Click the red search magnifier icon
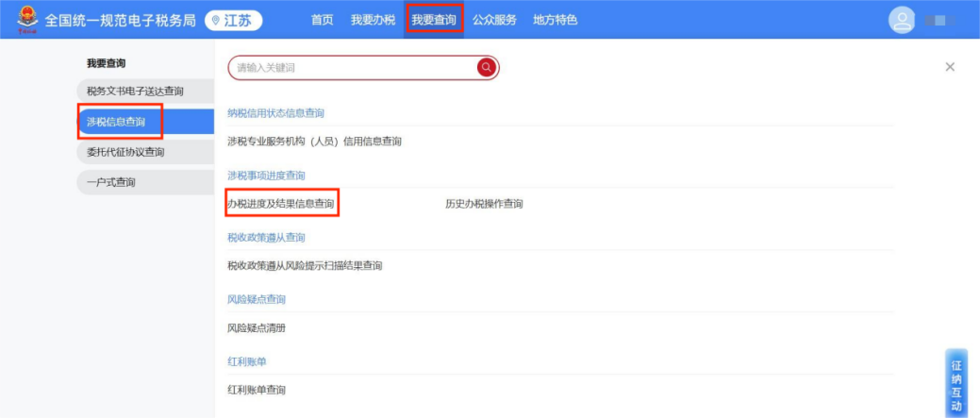This screenshot has height=418, width=980. tap(486, 67)
